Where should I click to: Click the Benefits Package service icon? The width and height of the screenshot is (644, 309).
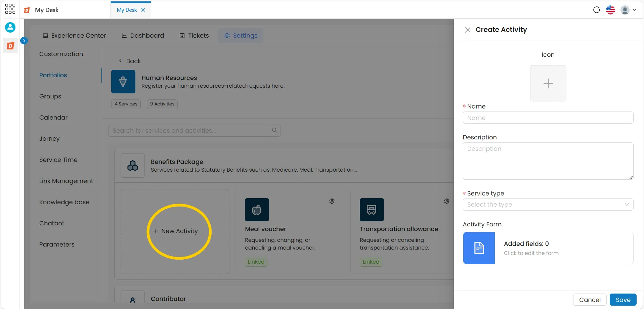133,166
